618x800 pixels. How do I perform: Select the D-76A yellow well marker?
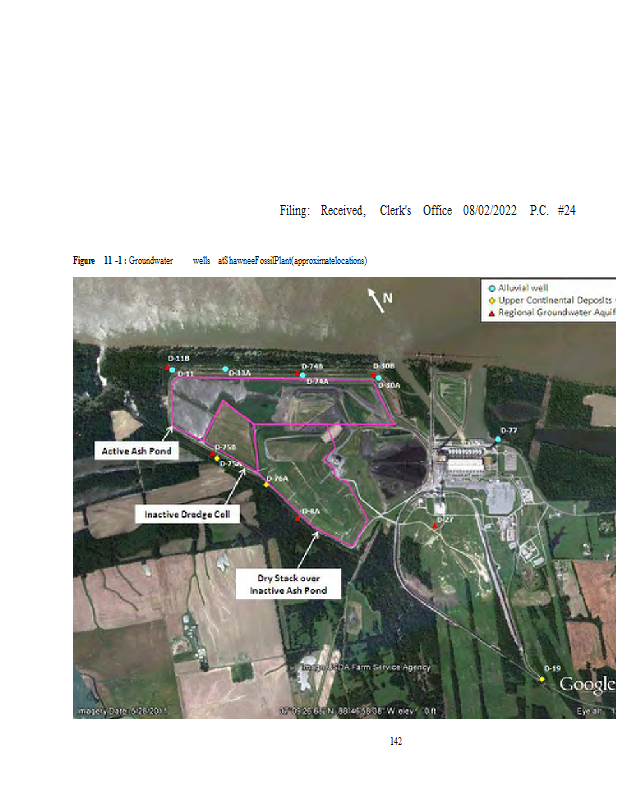click(x=267, y=484)
